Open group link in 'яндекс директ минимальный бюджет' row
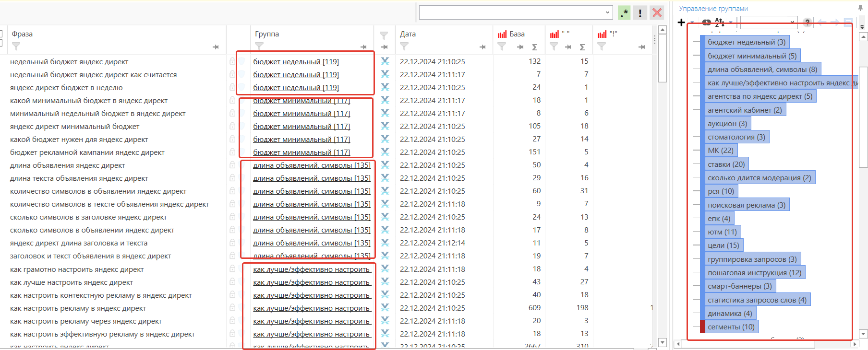The height and width of the screenshot is (350, 868). 301,126
